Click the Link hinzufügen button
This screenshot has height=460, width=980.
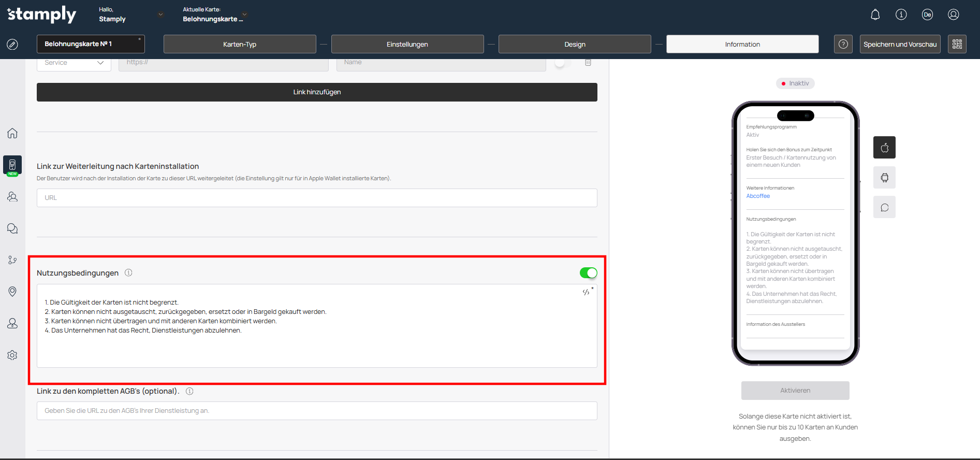point(317,92)
